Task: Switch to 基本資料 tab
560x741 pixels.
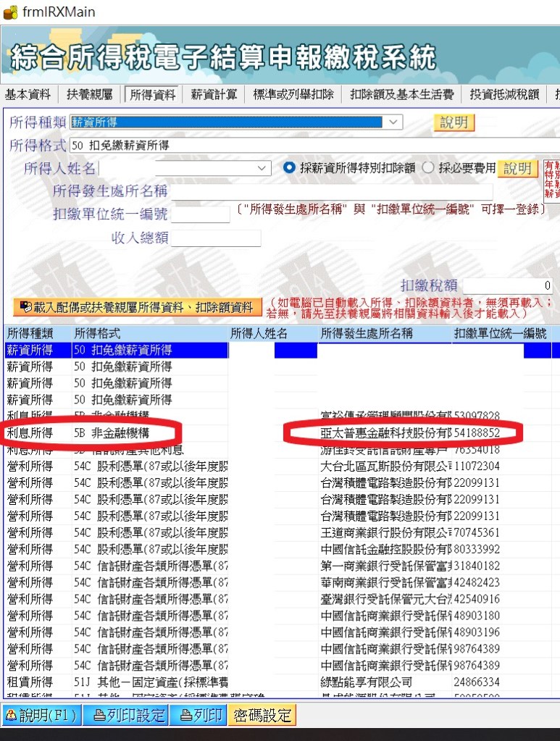Action: (x=28, y=94)
